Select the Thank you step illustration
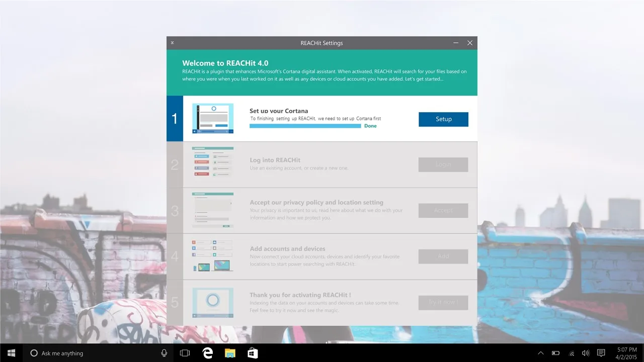The image size is (644, 362). 213,303
